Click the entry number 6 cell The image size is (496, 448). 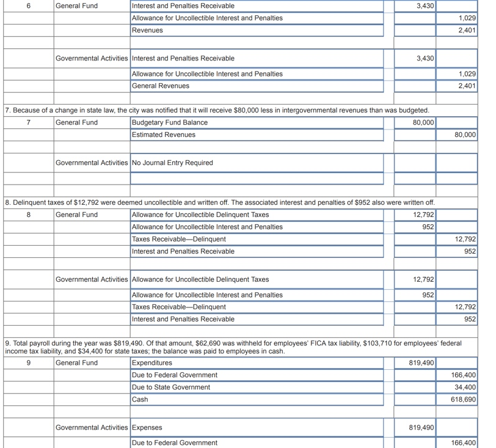(x=29, y=6)
